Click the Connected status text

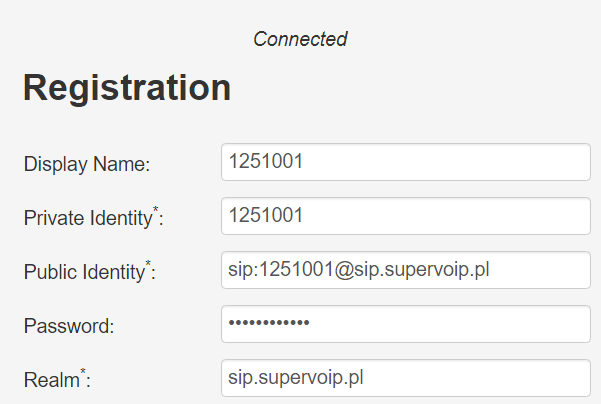tap(300, 40)
